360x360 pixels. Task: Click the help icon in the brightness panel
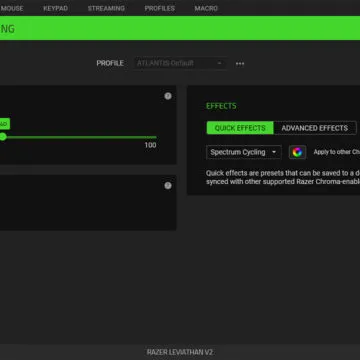tap(168, 96)
